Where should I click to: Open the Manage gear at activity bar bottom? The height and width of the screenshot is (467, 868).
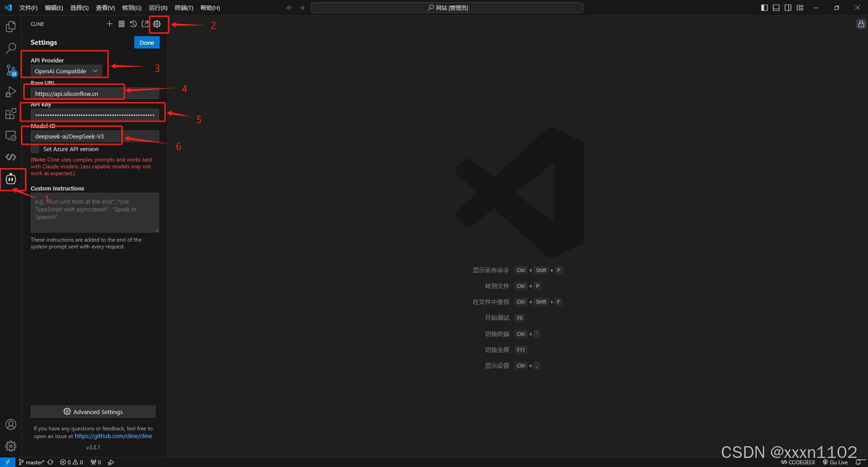pyautogui.click(x=11, y=446)
